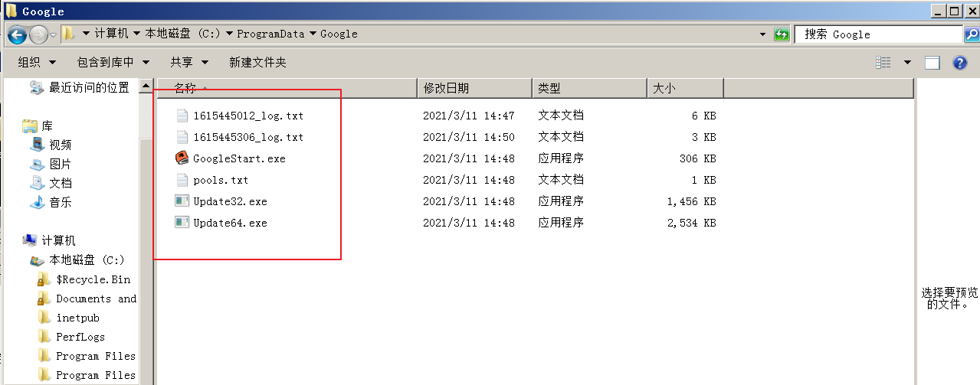The image size is (980, 385).
Task: Click the 2021/3/11 14:50 date cell
Action: (469, 137)
